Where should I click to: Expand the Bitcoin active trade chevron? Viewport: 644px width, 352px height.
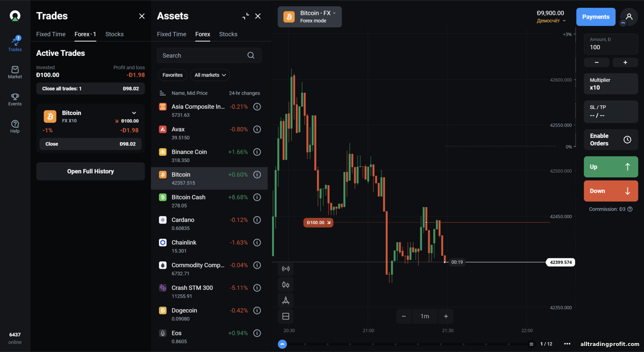click(134, 113)
